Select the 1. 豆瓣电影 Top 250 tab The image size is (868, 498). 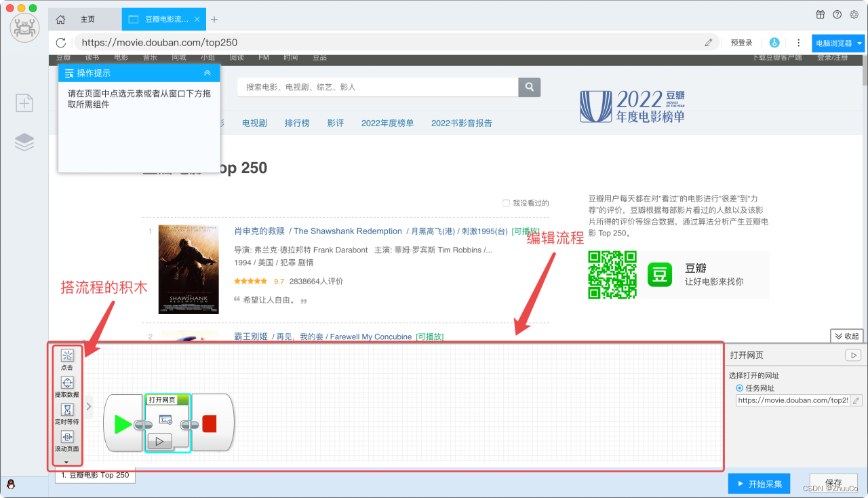tap(95, 475)
